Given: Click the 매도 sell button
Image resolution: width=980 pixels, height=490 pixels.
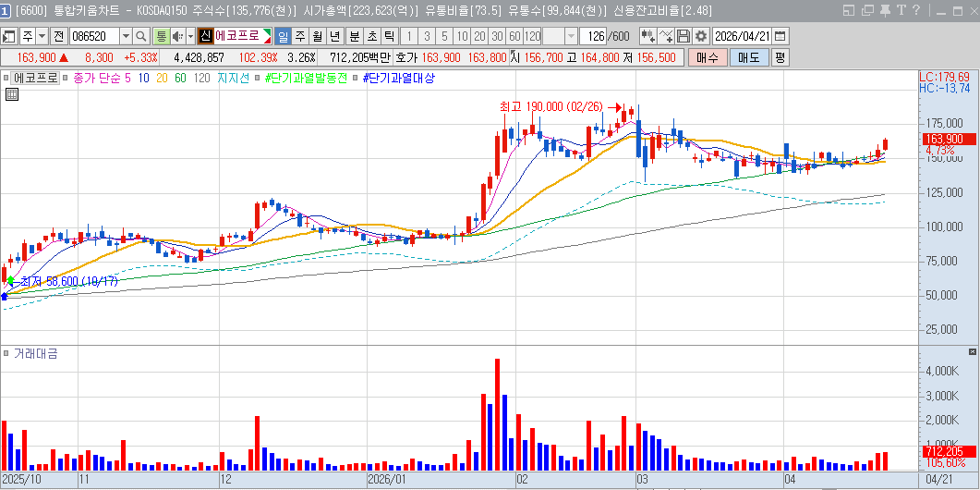Looking at the screenshot, I should pyautogui.click(x=749, y=57).
